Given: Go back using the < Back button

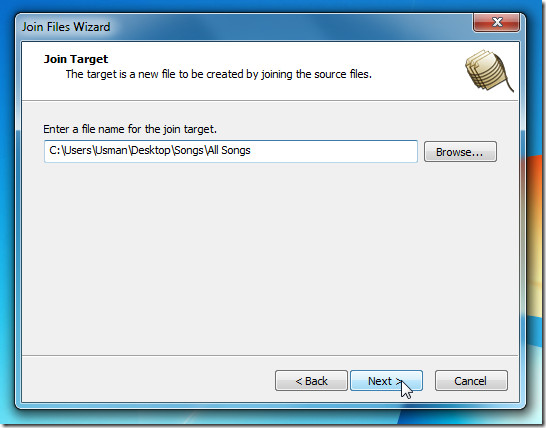Looking at the screenshot, I should (311, 381).
